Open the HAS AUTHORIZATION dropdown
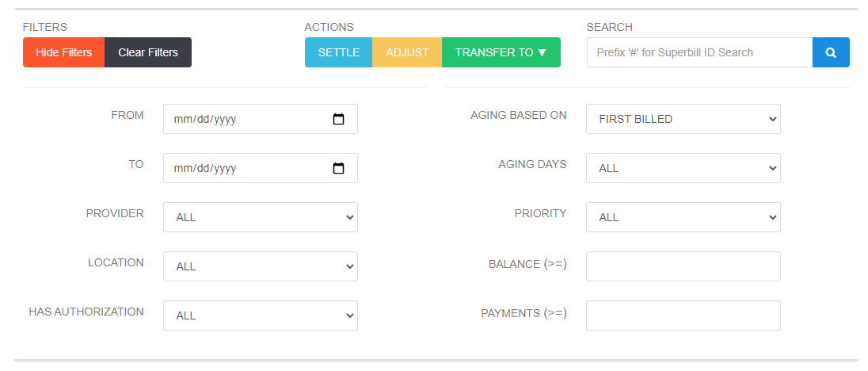 pyautogui.click(x=261, y=316)
